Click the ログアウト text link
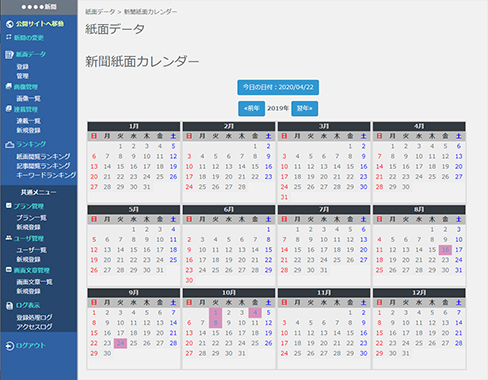The image size is (488, 380). 31,346
